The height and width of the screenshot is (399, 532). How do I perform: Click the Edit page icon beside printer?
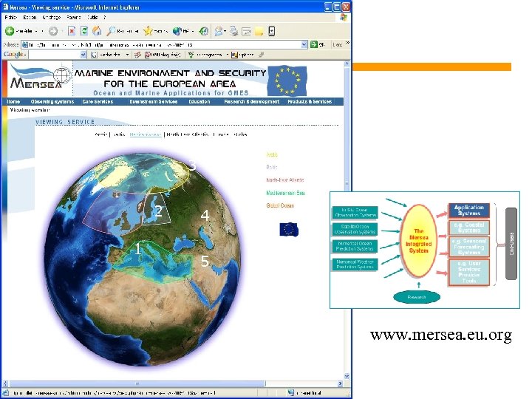tap(246, 31)
